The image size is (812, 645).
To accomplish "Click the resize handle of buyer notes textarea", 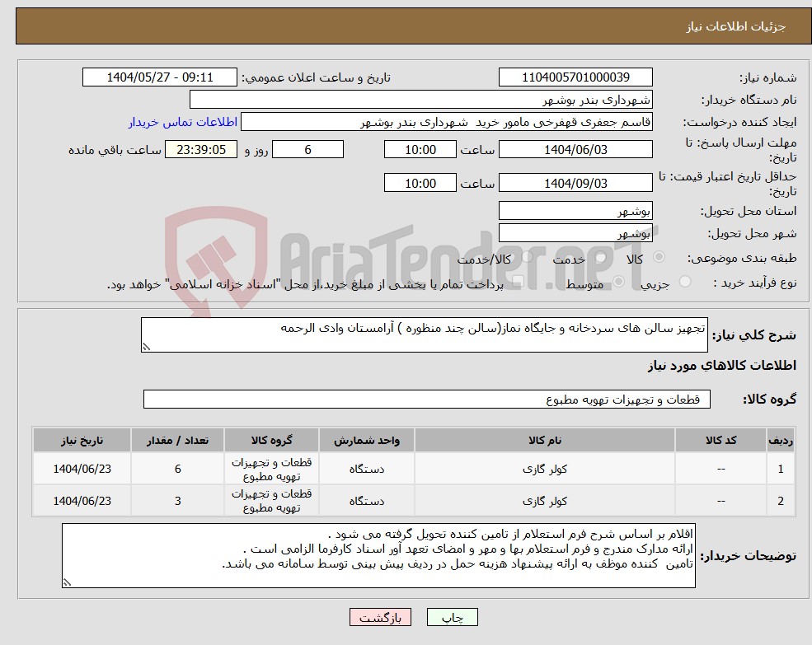I will pos(67,582).
